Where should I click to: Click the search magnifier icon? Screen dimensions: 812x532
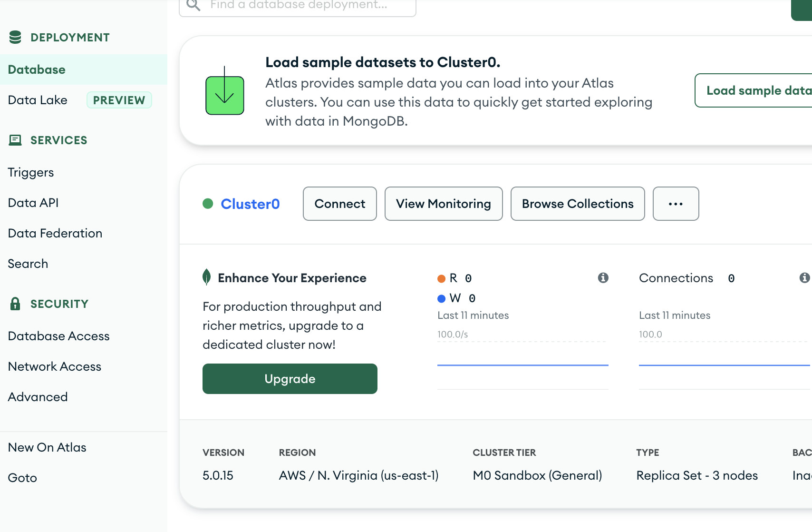coord(193,5)
